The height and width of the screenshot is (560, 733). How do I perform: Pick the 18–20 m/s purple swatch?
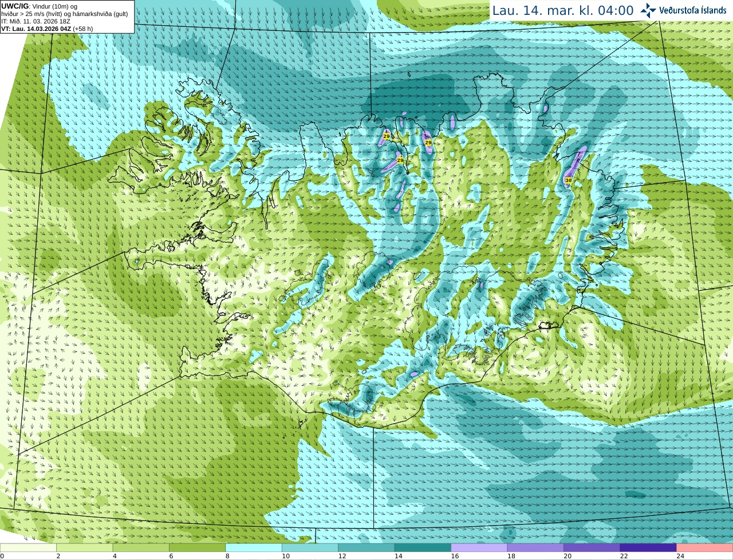(536, 547)
